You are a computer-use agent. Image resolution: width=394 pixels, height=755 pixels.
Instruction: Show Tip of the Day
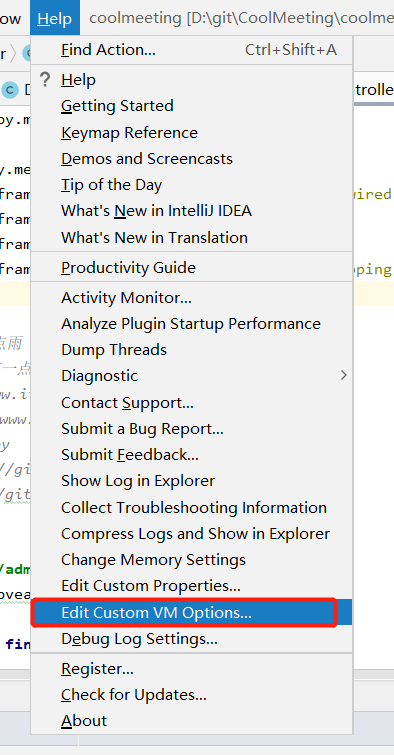pyautogui.click(x=192, y=185)
